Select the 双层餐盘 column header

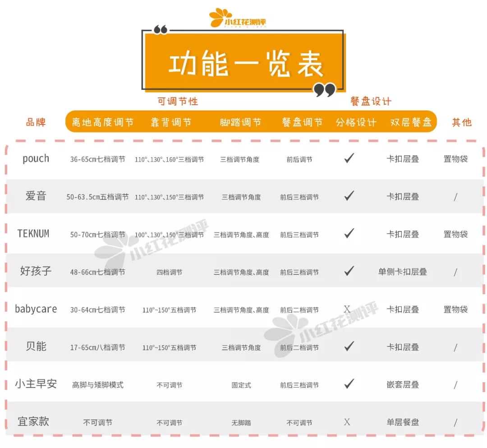(x=411, y=122)
